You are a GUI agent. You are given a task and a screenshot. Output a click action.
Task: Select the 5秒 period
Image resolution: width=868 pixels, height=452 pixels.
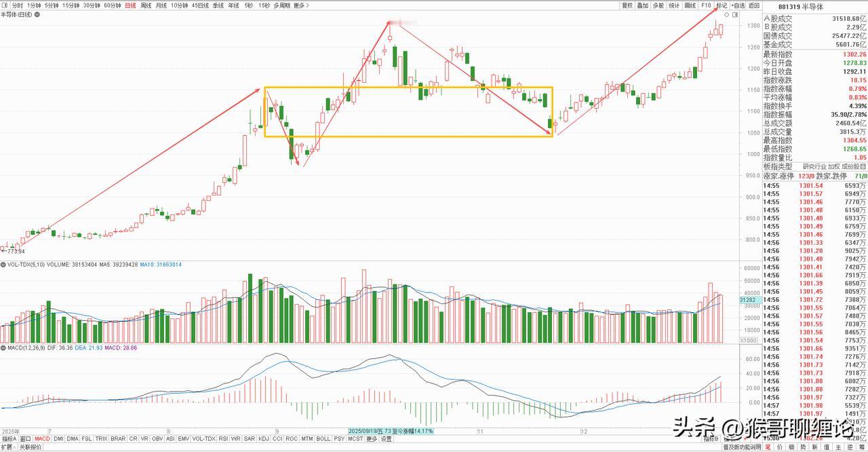[249, 5]
